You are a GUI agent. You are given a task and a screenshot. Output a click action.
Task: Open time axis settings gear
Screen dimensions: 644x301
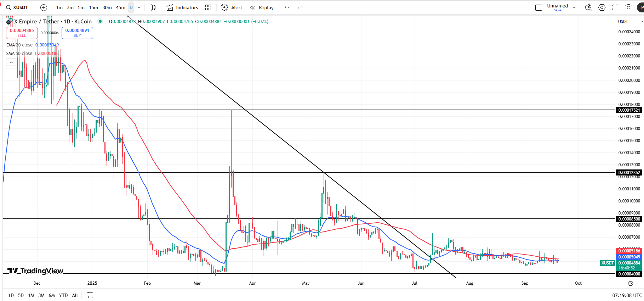tap(631, 283)
